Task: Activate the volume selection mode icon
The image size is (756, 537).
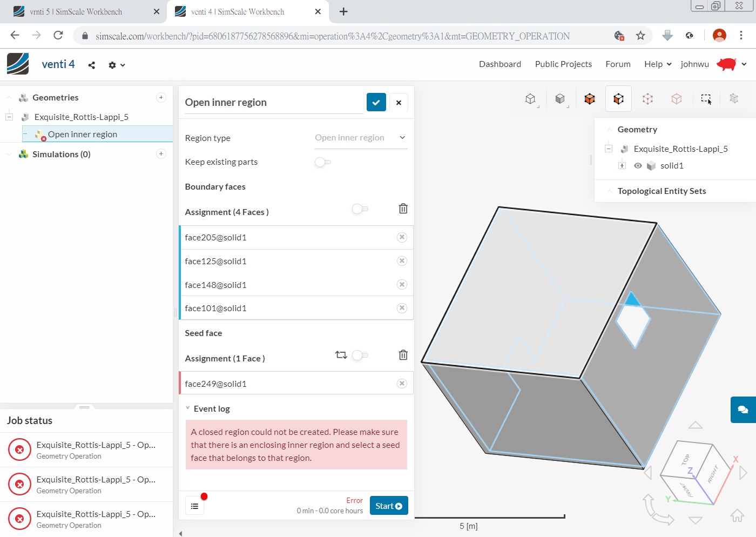Action: pos(589,98)
